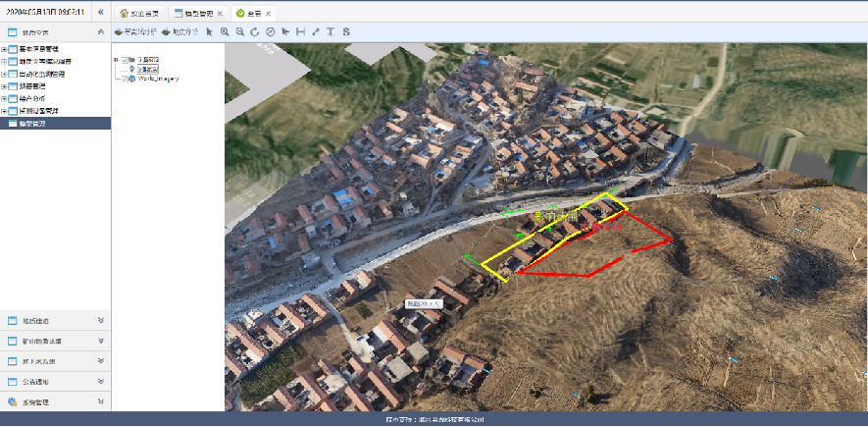Expand the 矿山地质环境 panel chevron

pos(101,341)
